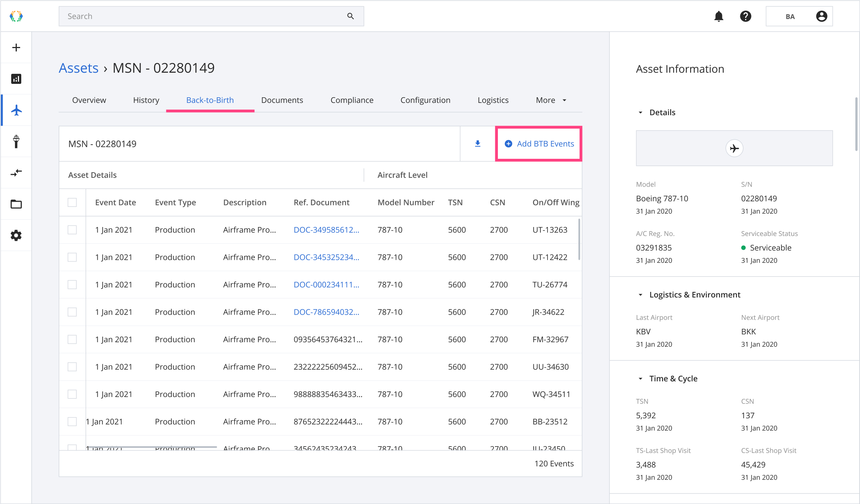Click the Serviceable status value
860x504 pixels.
[770, 248]
